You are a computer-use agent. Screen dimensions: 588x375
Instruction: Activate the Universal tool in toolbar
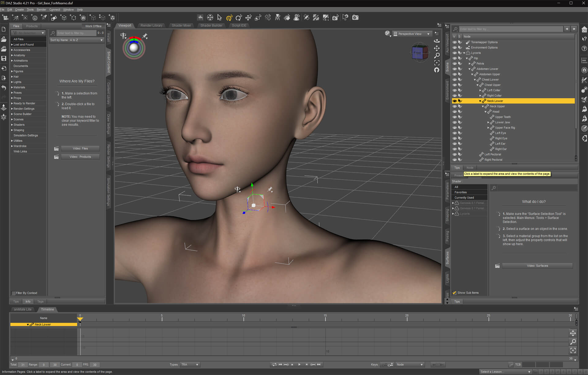click(x=229, y=17)
